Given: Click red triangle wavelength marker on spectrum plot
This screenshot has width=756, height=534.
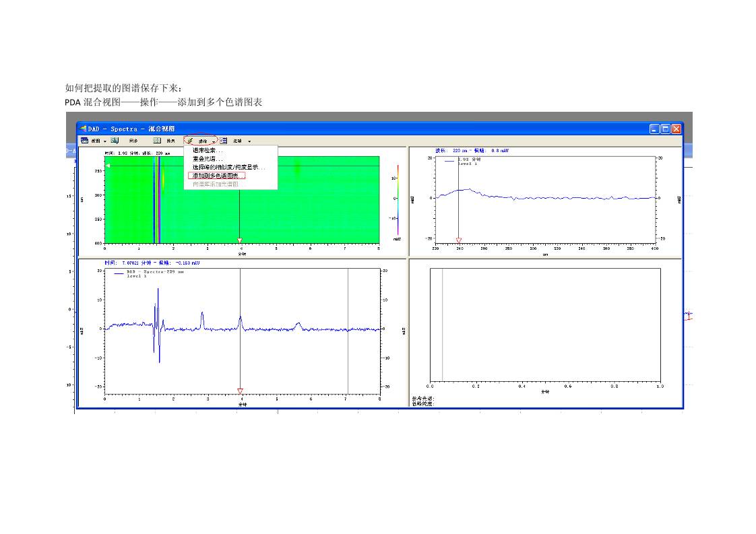Looking at the screenshot, I should point(459,240).
